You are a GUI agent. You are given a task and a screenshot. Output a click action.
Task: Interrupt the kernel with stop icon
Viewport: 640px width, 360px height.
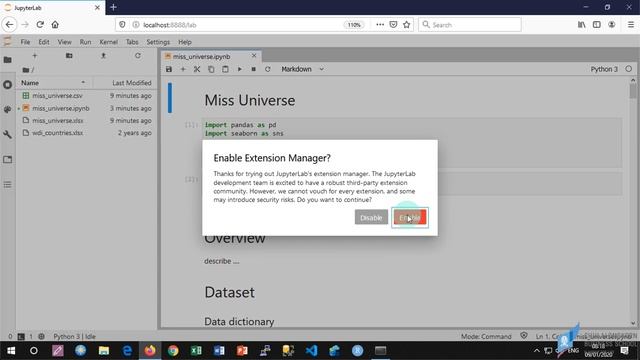(253, 69)
